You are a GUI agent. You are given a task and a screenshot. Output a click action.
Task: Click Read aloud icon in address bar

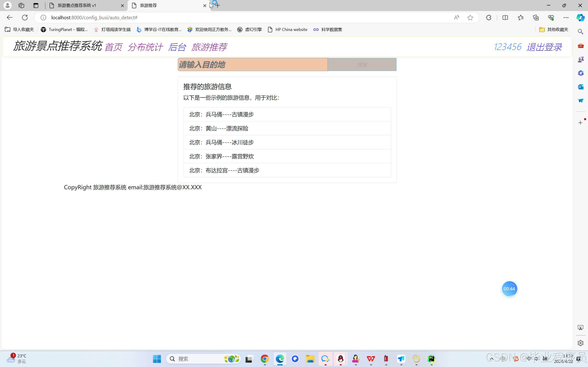pos(456,17)
